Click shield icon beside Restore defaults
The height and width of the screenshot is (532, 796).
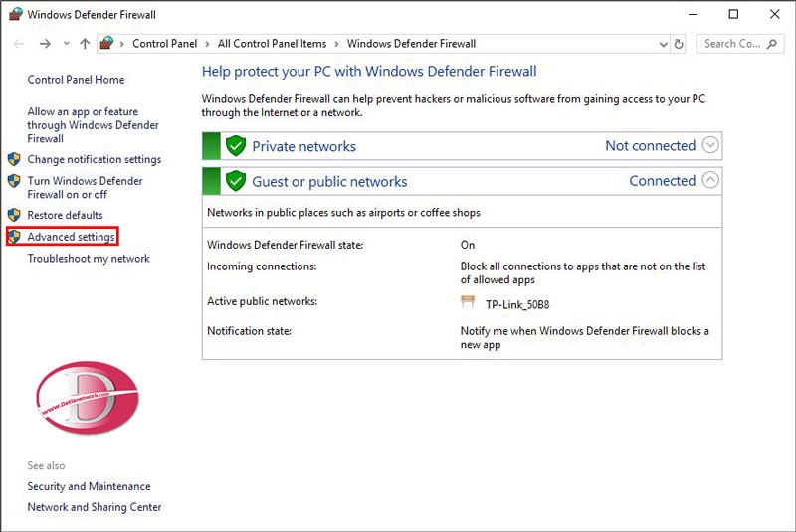(x=14, y=215)
